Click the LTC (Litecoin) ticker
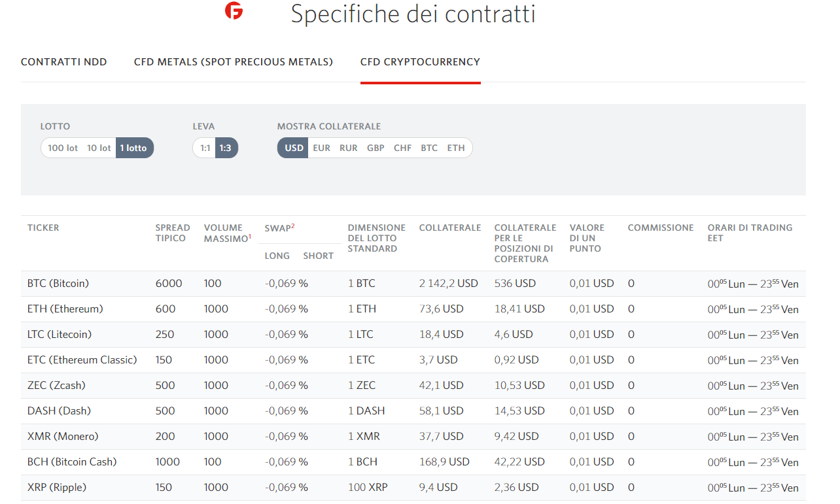 click(60, 334)
